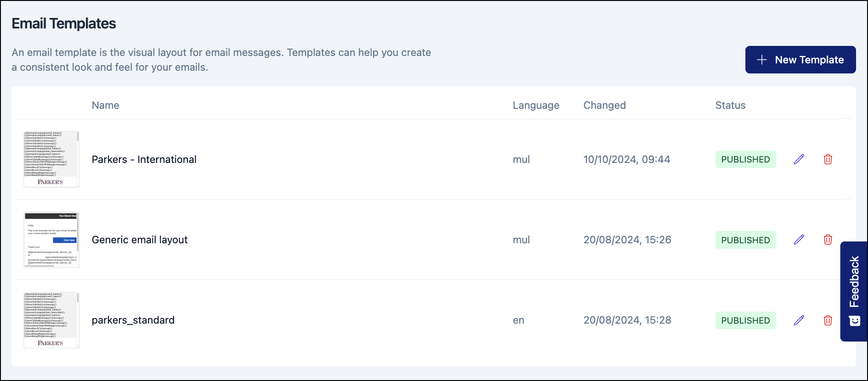Open the Feedback side tab
This screenshot has height=381, width=868.
pos(854,291)
